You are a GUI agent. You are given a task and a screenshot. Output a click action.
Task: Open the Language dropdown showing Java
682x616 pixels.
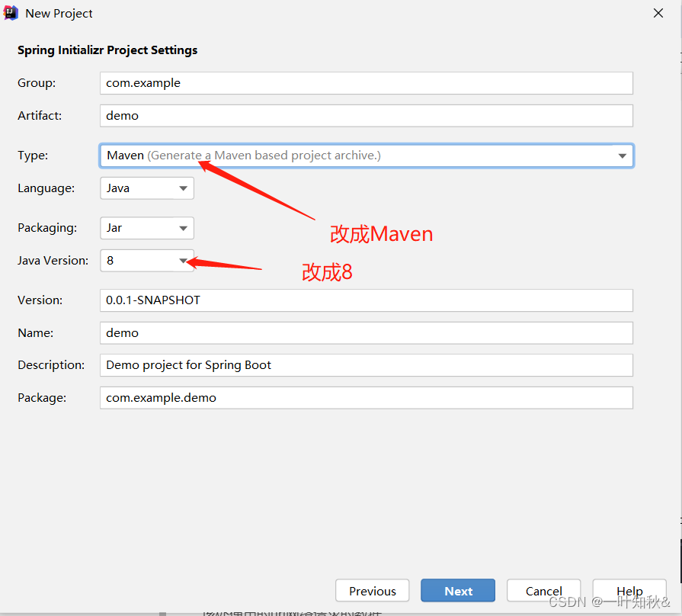point(147,188)
